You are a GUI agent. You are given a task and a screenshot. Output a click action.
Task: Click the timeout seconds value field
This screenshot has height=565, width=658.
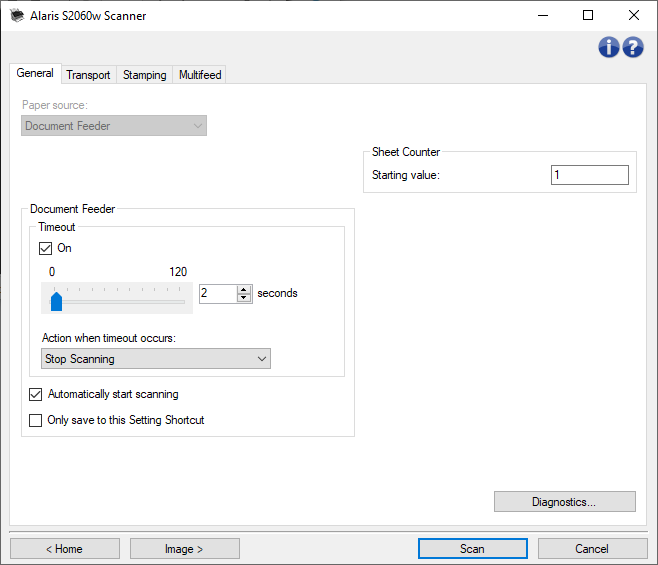tap(218, 293)
